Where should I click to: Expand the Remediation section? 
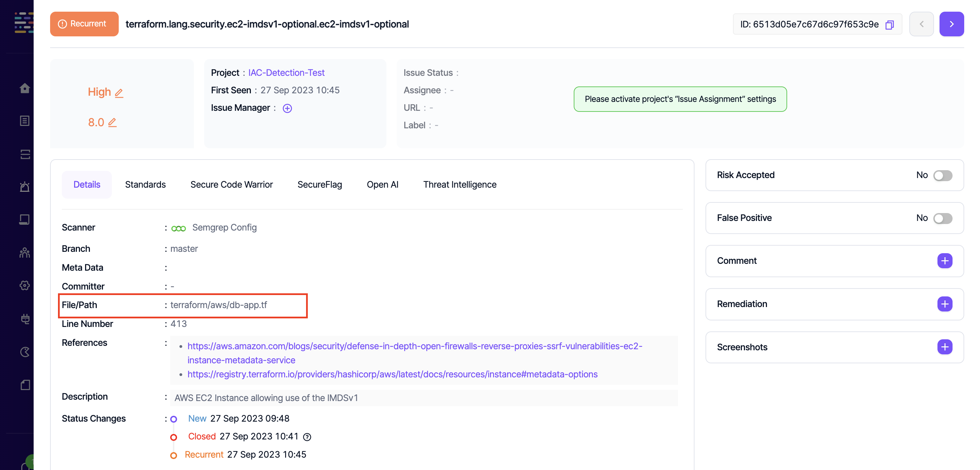click(944, 304)
